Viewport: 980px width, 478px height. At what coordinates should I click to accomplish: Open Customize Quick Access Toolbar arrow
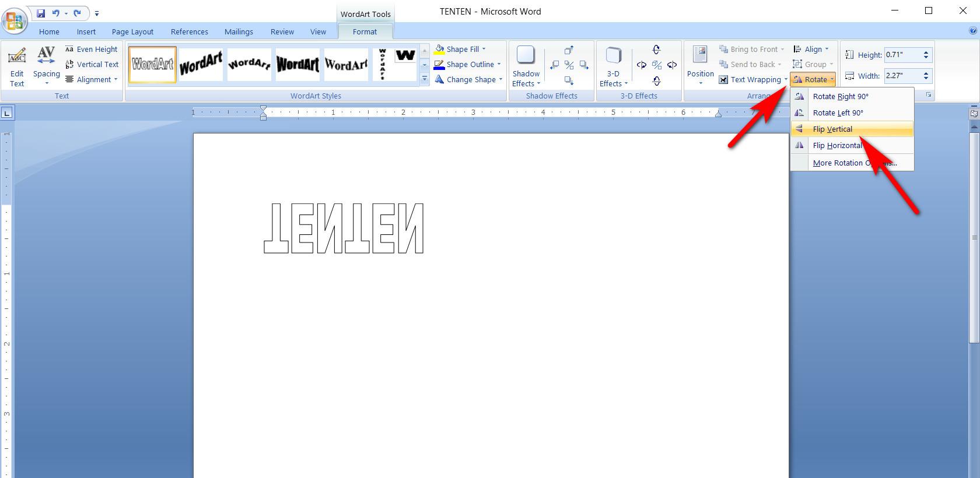[x=97, y=13]
